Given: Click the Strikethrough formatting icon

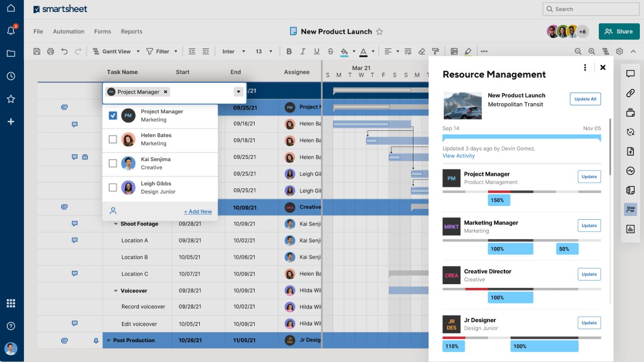Looking at the screenshot, I should [330, 52].
